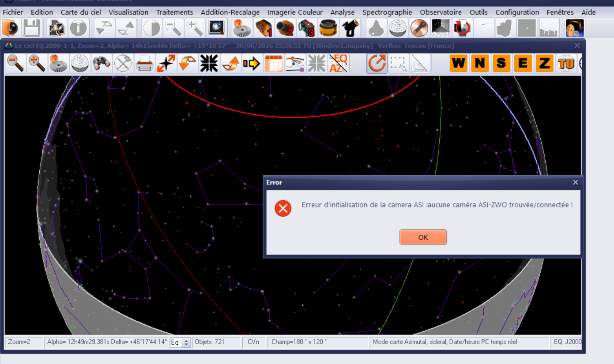This screenshot has height=364, width=614.
Task: Click the save floppy disk icon
Action: point(32,28)
